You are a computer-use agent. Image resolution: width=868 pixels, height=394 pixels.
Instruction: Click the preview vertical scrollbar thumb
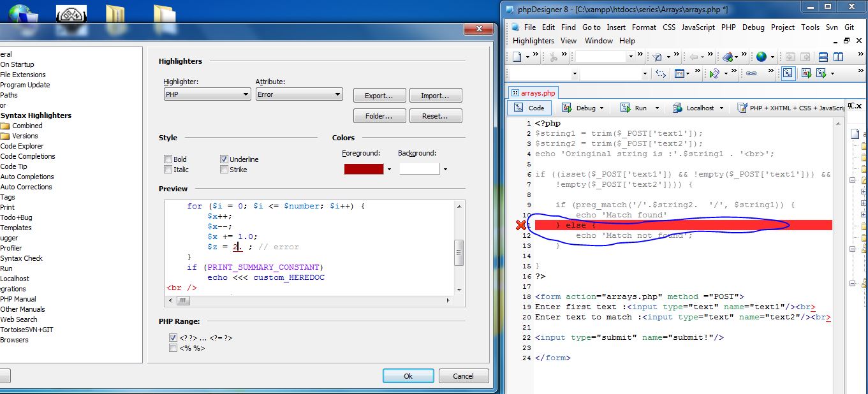[459, 252]
